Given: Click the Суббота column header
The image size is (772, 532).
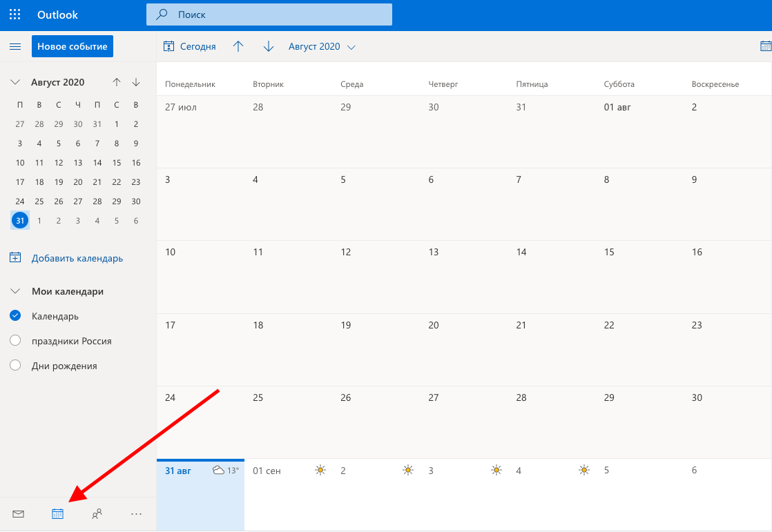Looking at the screenshot, I should 619,84.
